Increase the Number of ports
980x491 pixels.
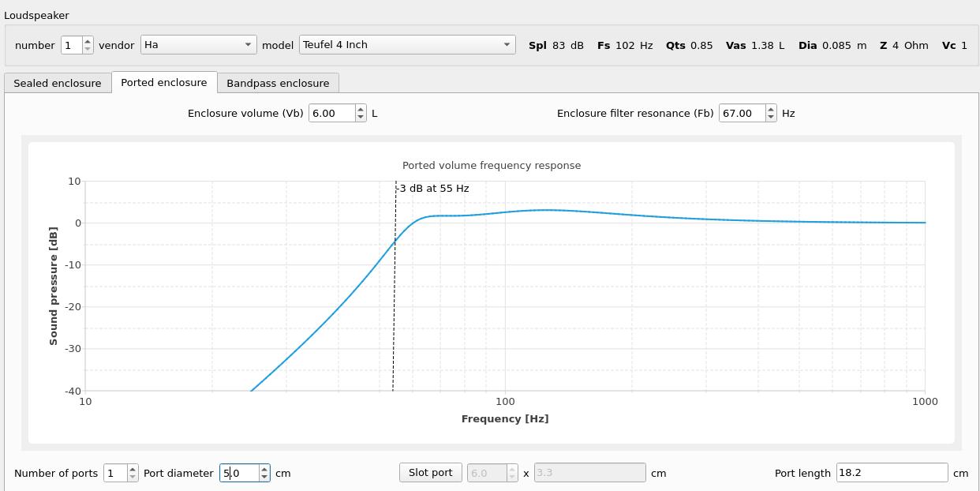point(133,469)
